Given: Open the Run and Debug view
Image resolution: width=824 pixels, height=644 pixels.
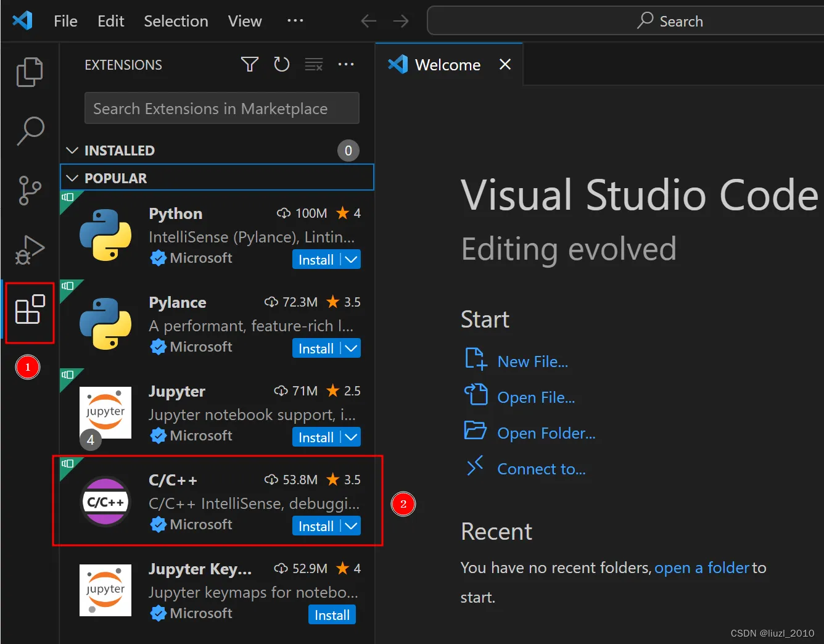Looking at the screenshot, I should coord(30,249).
